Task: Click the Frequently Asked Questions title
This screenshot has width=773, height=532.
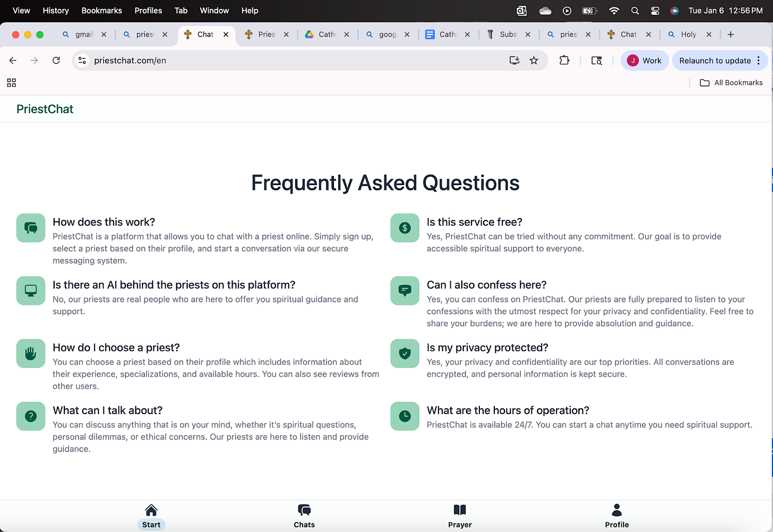Action: coord(385,183)
